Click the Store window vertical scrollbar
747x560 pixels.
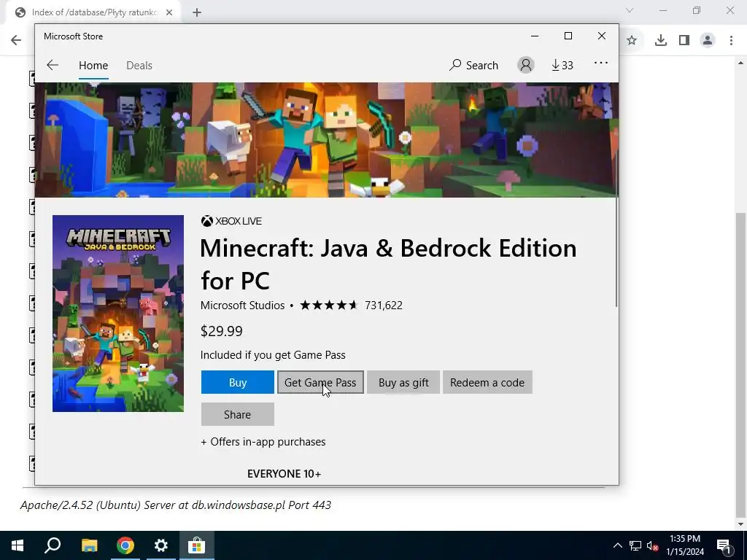(616, 195)
